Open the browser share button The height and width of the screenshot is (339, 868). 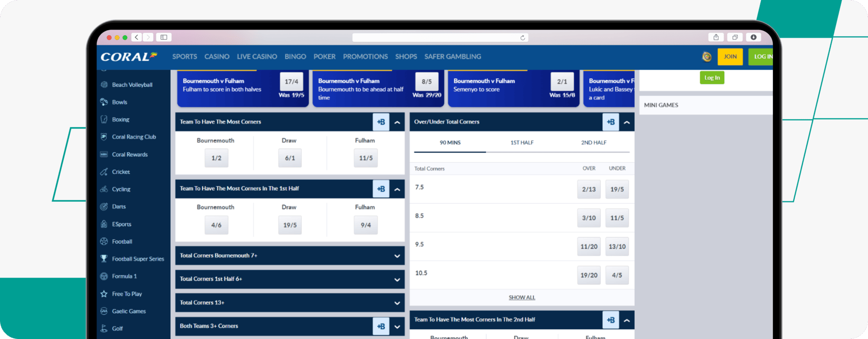click(x=716, y=37)
